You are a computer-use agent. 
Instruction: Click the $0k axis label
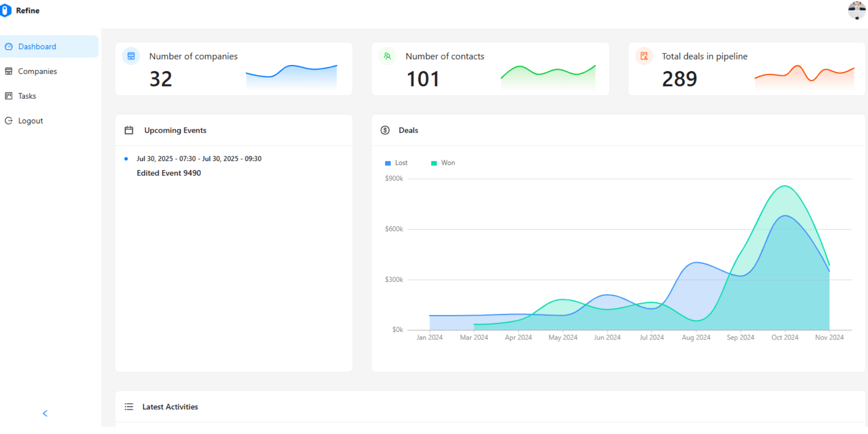click(x=398, y=329)
